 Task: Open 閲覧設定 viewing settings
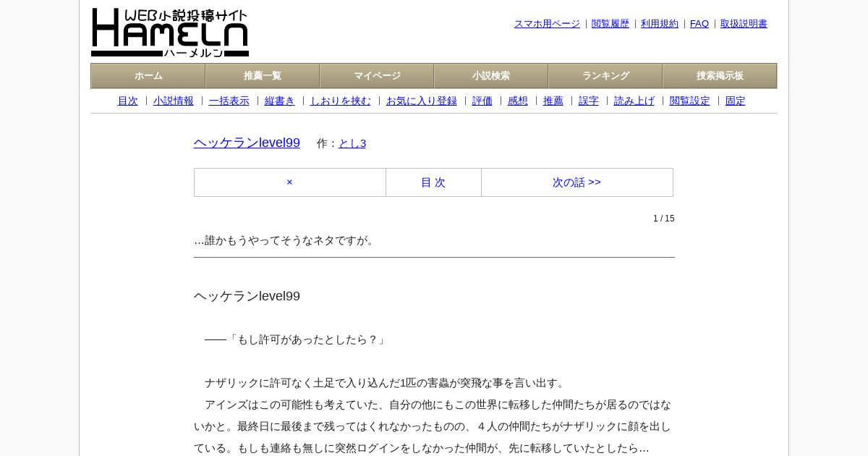coord(690,101)
